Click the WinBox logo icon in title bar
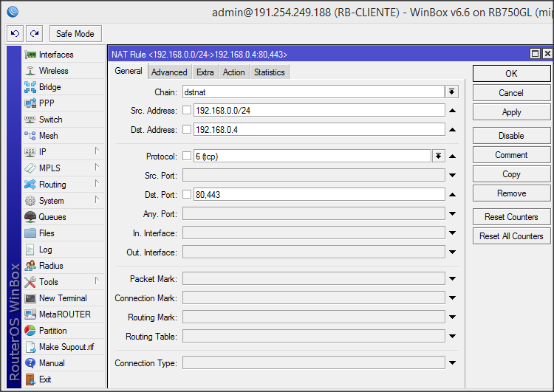The width and height of the screenshot is (554, 392). [x=13, y=12]
